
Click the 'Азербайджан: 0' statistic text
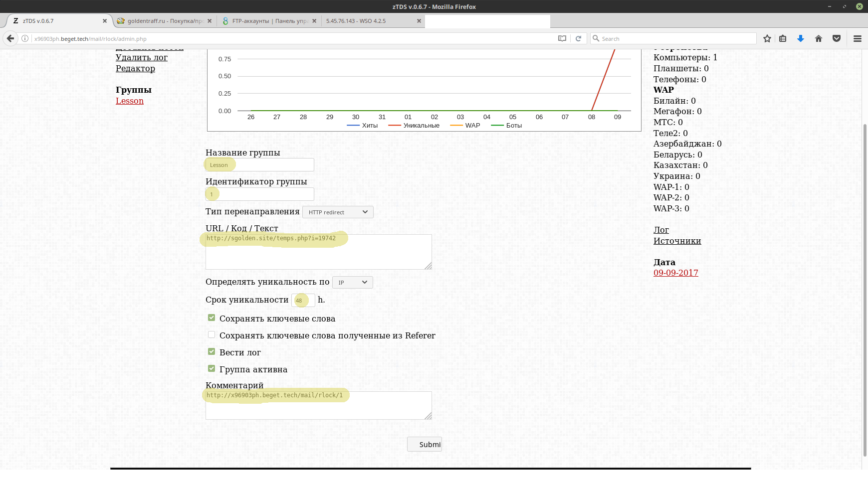tap(687, 144)
